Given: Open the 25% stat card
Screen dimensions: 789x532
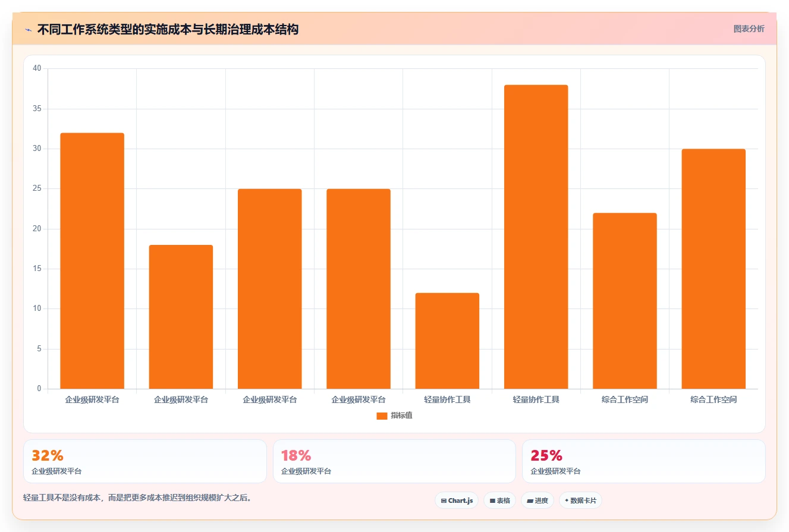Looking at the screenshot, I should pos(643,461).
